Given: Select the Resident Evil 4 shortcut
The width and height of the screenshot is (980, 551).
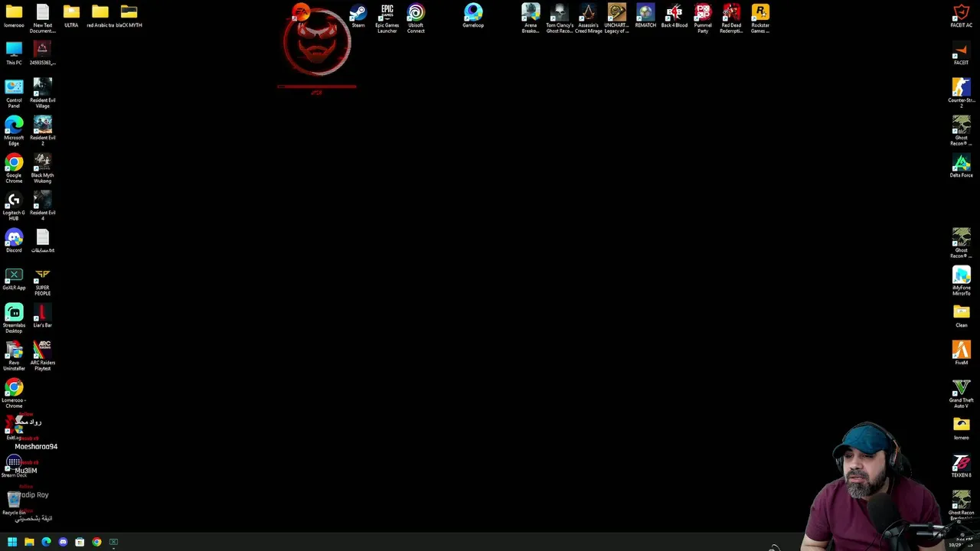Looking at the screenshot, I should click(x=43, y=206).
